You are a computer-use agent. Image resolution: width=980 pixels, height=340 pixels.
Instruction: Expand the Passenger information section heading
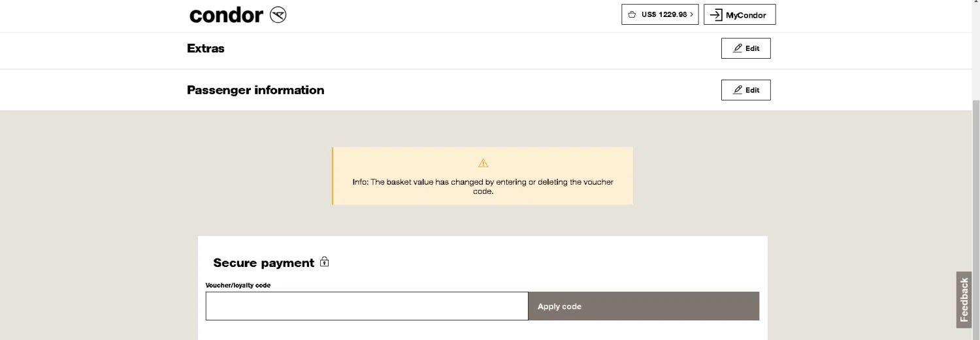tap(255, 90)
